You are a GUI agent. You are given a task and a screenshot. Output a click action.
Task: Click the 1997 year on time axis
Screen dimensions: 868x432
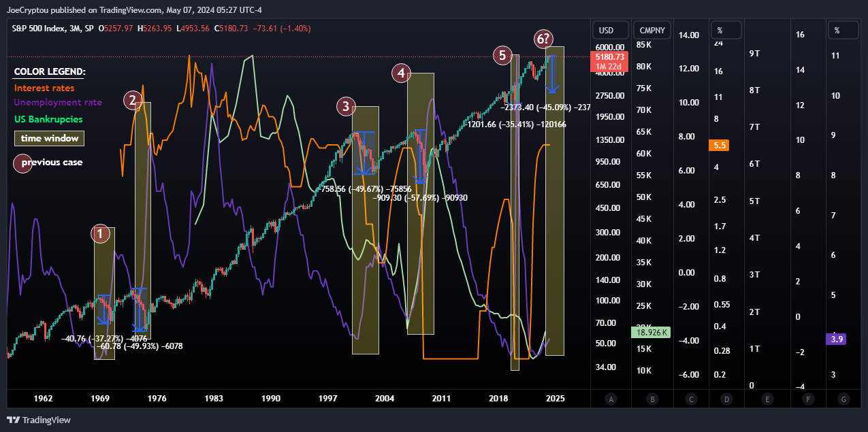(327, 399)
